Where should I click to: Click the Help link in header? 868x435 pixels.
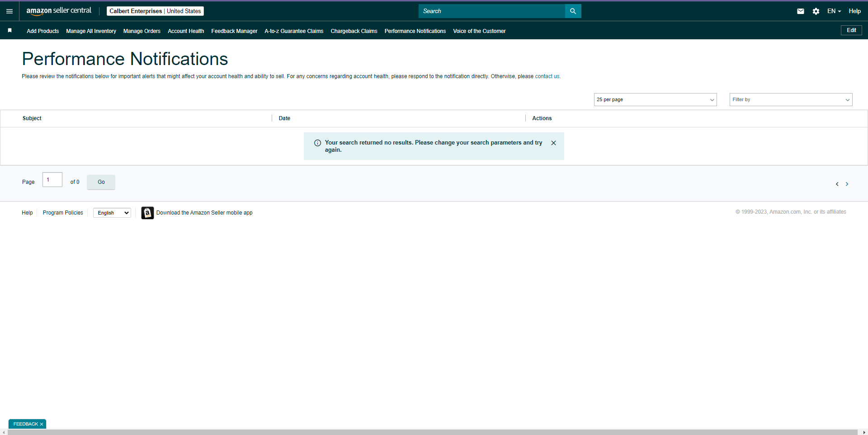point(854,11)
